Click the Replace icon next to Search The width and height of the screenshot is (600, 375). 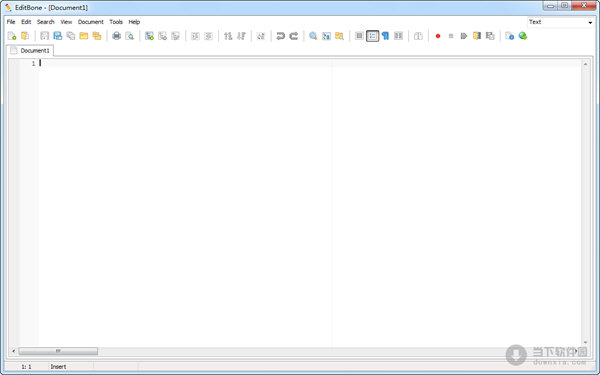point(326,36)
